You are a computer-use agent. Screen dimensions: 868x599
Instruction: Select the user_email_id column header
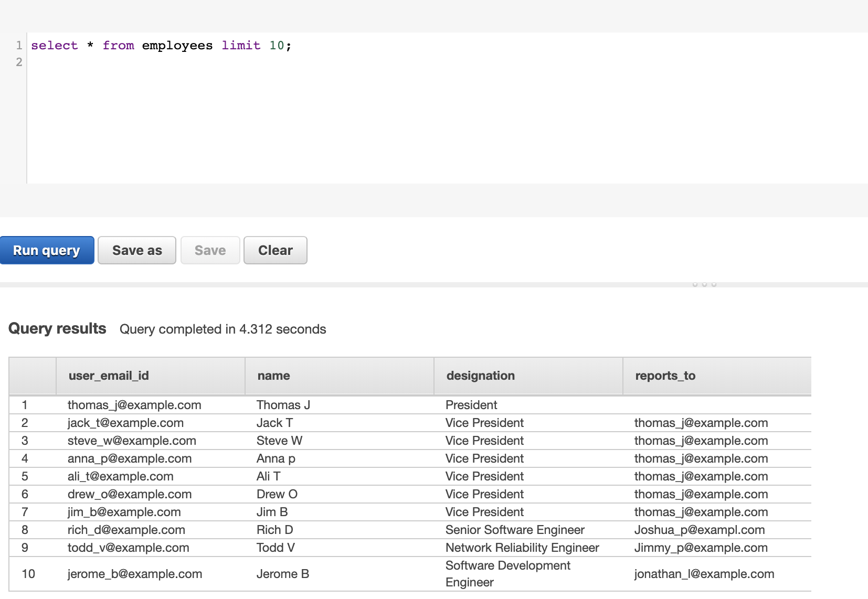click(109, 376)
